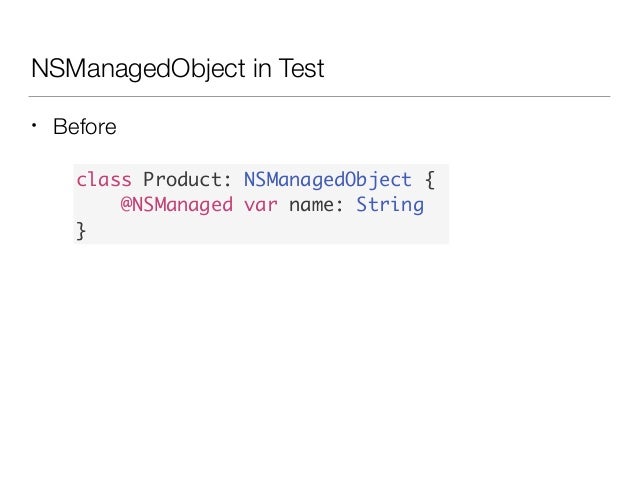Viewport: 638px width, 479px height.
Task: Click the opening curly brace after NSManagedObject
Action: tap(430, 179)
